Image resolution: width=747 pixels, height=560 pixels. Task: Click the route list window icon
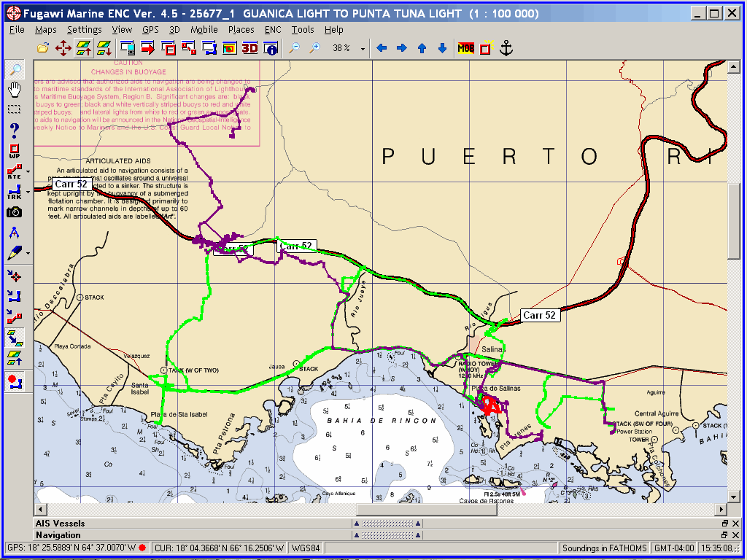pos(189,47)
